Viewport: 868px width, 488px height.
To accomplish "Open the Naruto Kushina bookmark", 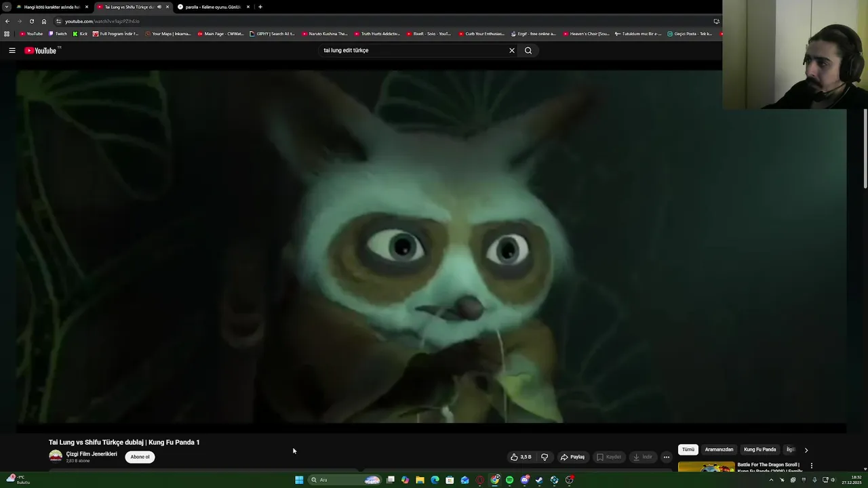I will pos(325,33).
